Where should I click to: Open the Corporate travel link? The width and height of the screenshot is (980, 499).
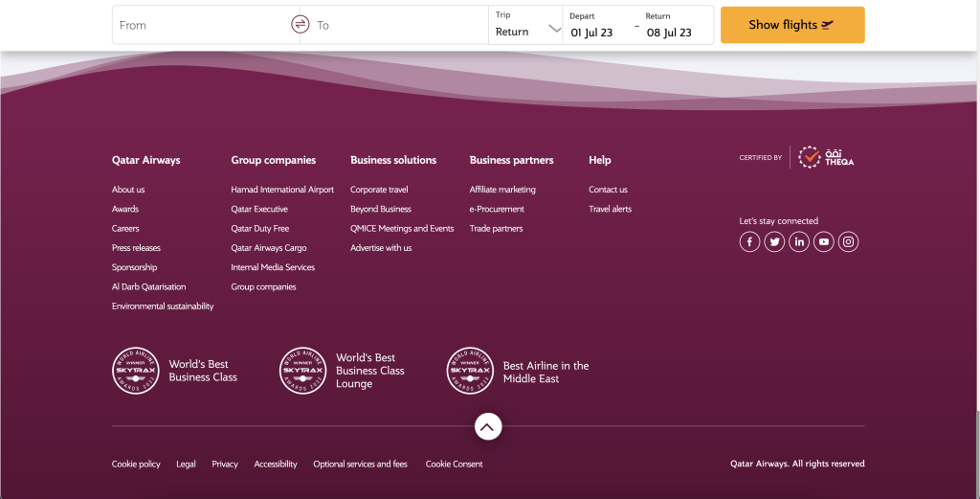(379, 190)
